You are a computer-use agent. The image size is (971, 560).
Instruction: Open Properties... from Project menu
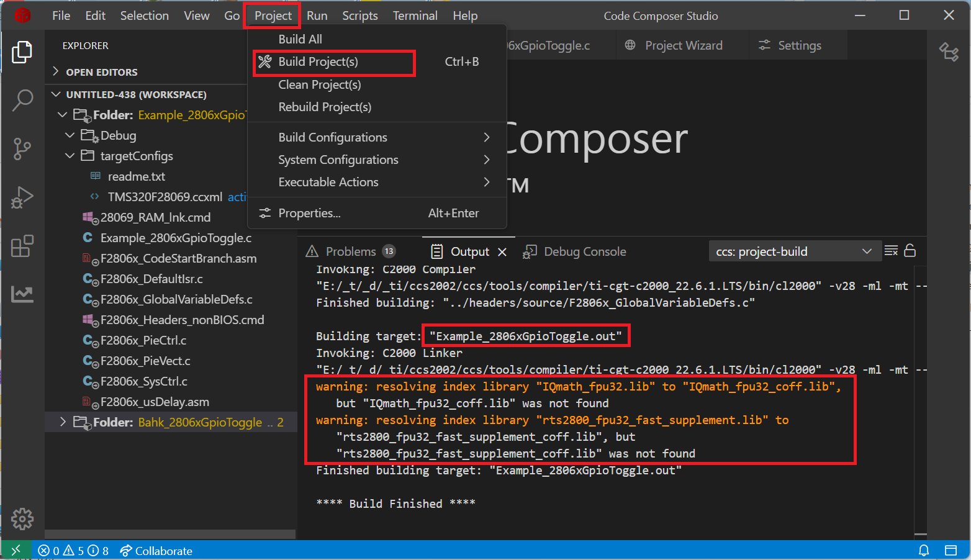(377, 213)
